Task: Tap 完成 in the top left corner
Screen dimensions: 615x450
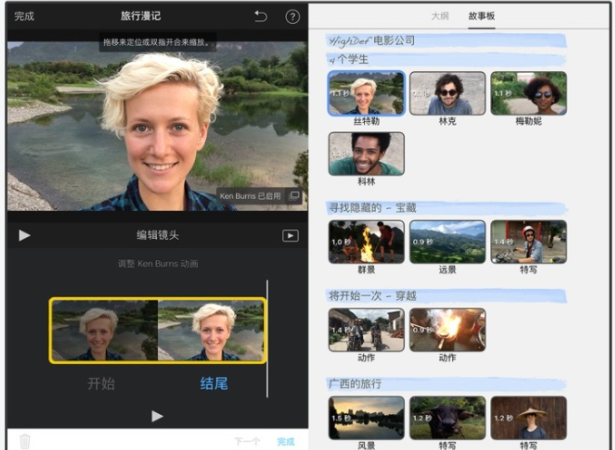Action: [x=24, y=17]
